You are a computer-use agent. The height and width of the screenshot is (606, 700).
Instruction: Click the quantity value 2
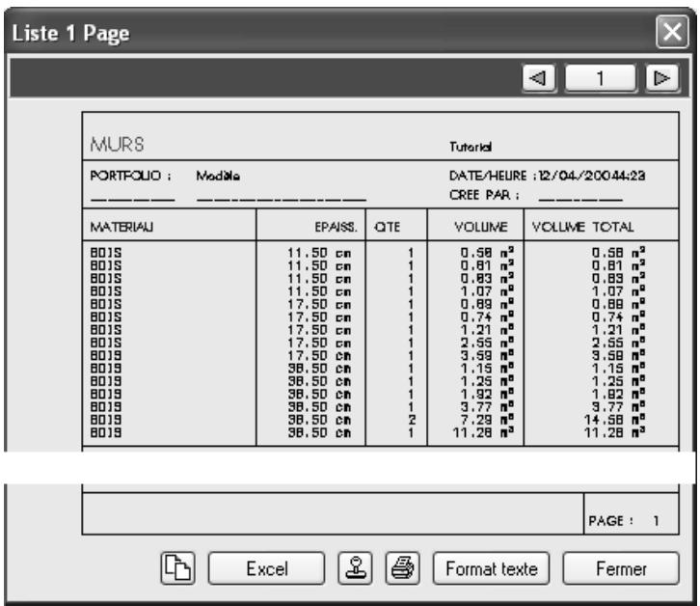point(412,420)
